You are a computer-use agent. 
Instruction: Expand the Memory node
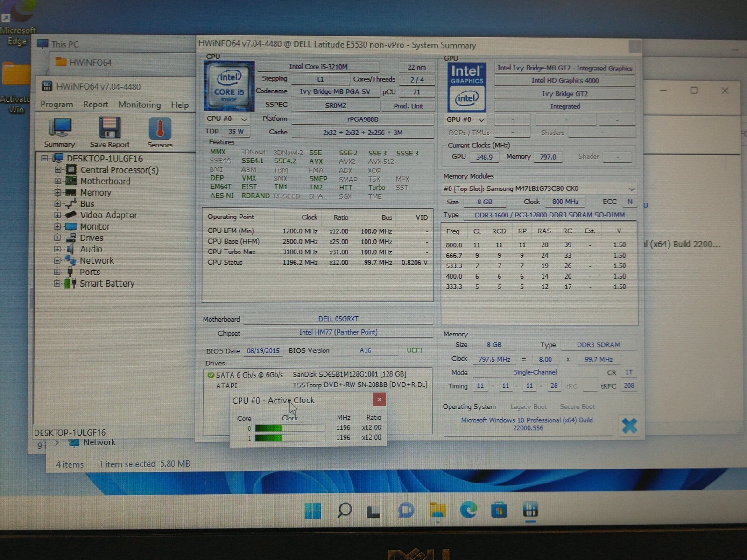click(x=57, y=192)
